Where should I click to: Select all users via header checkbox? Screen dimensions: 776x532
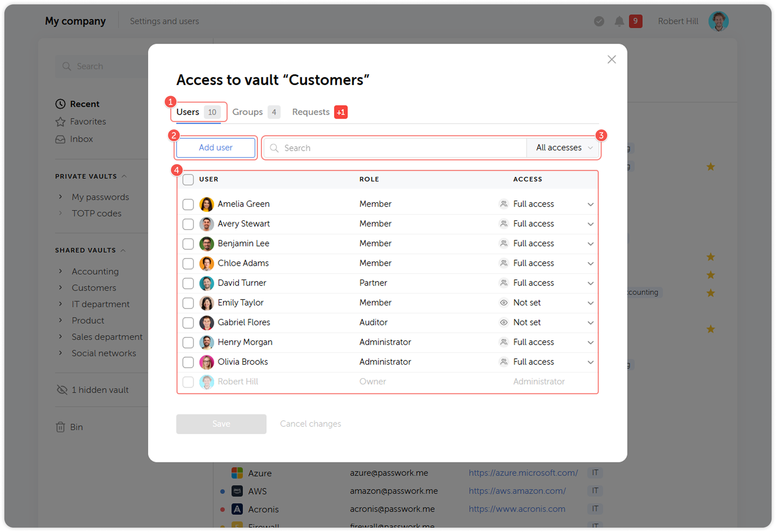(x=188, y=179)
